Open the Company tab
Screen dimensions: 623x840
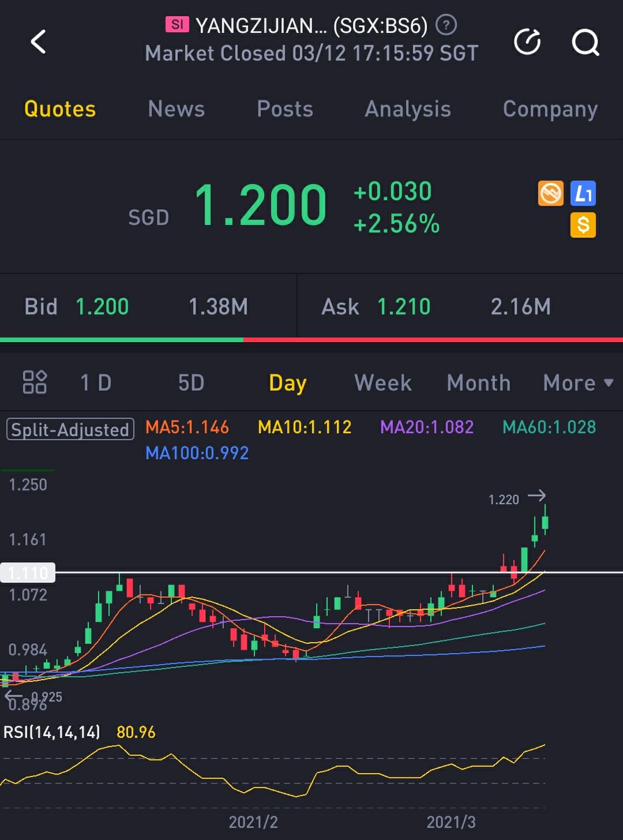point(550,109)
